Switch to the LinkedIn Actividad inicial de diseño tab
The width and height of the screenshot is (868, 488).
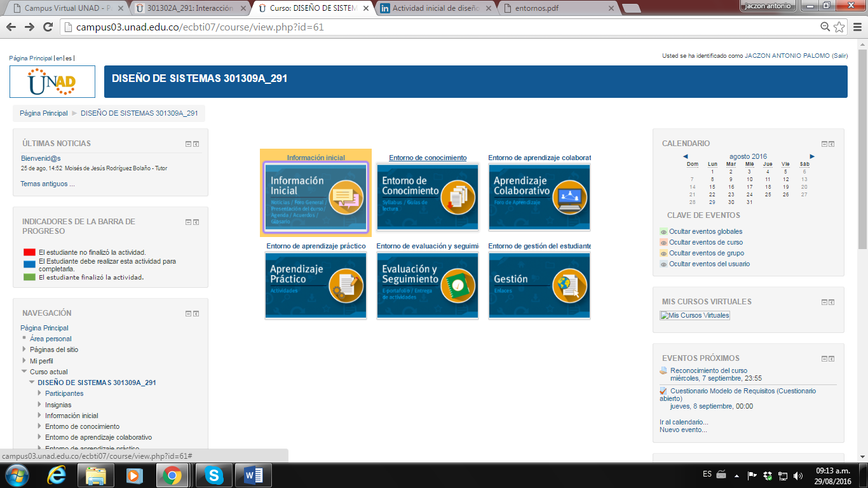tap(435, 8)
